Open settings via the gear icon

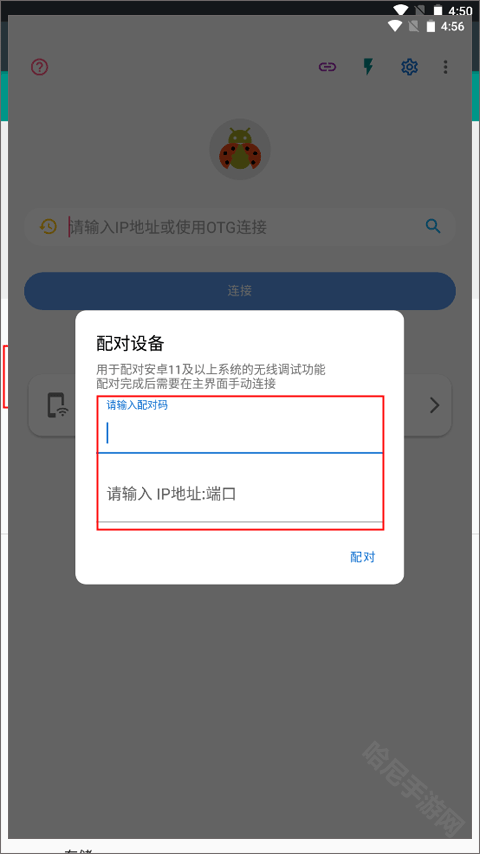tap(409, 67)
